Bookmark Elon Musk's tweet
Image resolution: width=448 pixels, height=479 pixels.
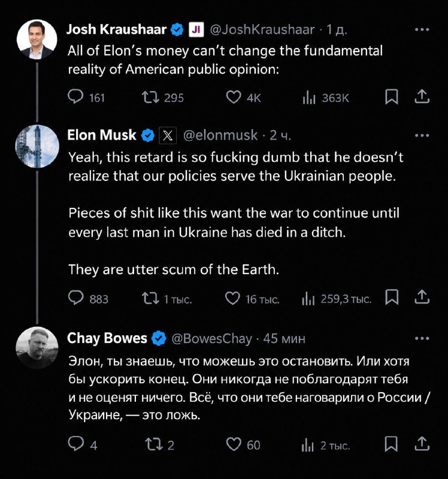click(392, 297)
